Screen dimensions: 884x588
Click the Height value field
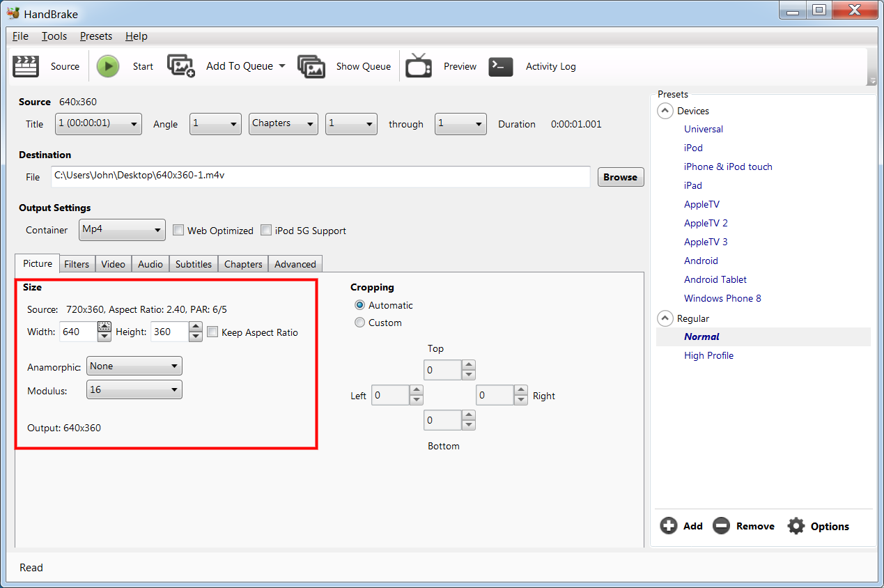pyautogui.click(x=169, y=332)
